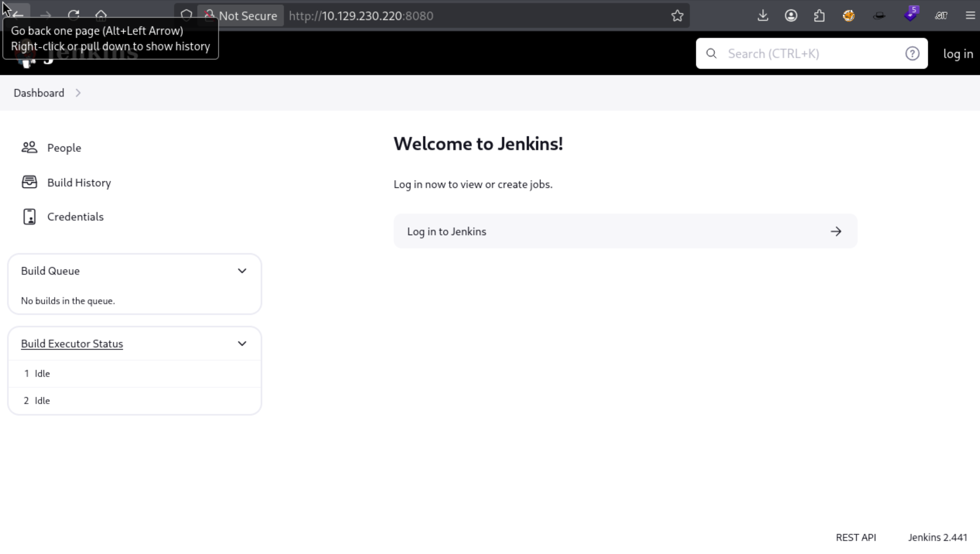Open the Firefox account icon
This screenshot has width=980, height=554.
(x=791, y=16)
